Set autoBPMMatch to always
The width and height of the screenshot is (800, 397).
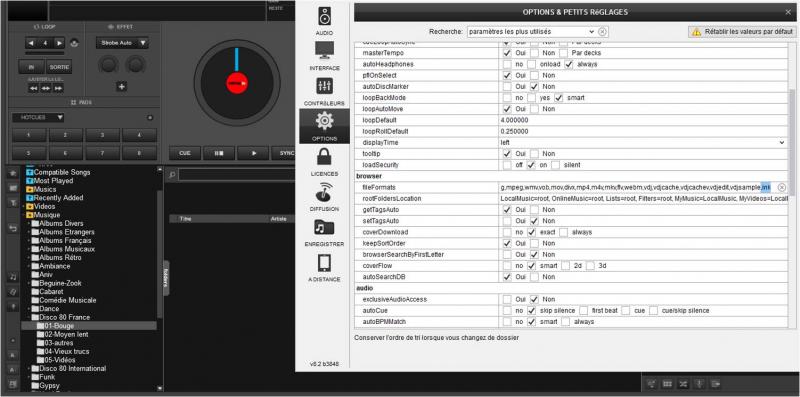coord(565,321)
